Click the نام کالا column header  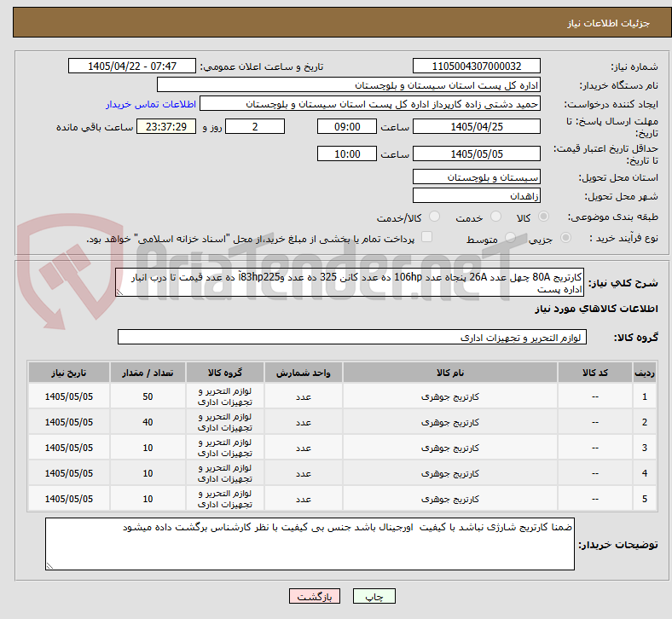[x=450, y=373]
